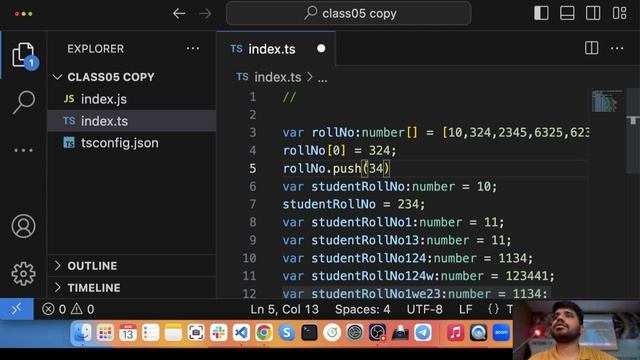
Task: Change indentation via Spaces: 4
Action: coord(362,309)
